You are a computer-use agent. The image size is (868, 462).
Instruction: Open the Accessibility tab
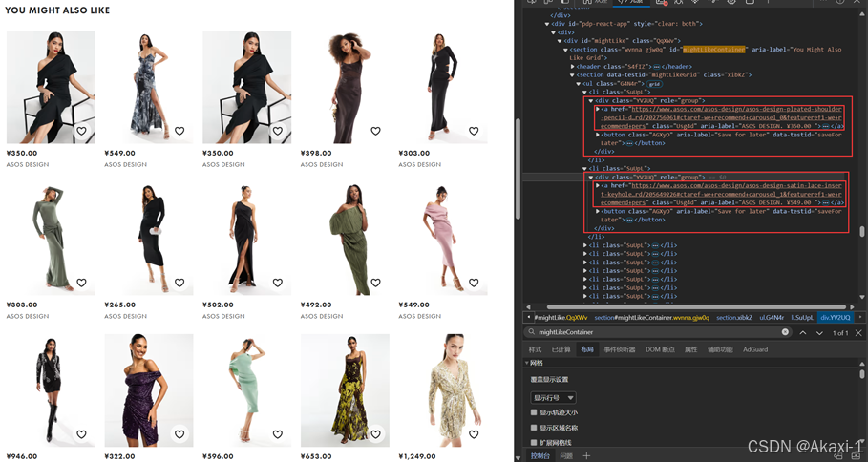[x=720, y=349]
